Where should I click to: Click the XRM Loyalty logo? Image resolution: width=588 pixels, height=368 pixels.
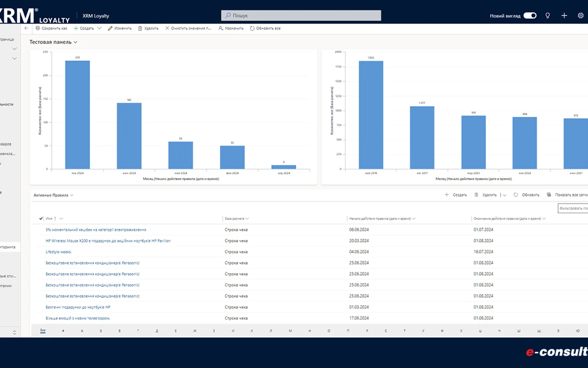[x=35, y=16]
